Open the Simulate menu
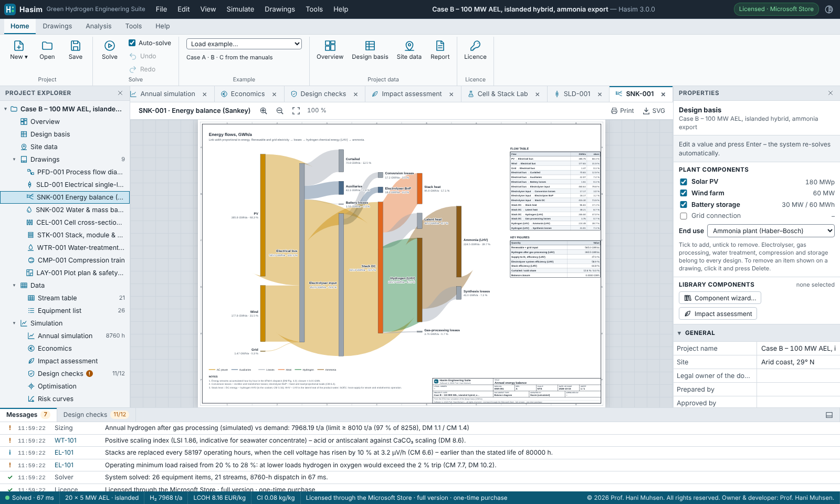Viewport: 840px width, 504px height. [x=240, y=9]
